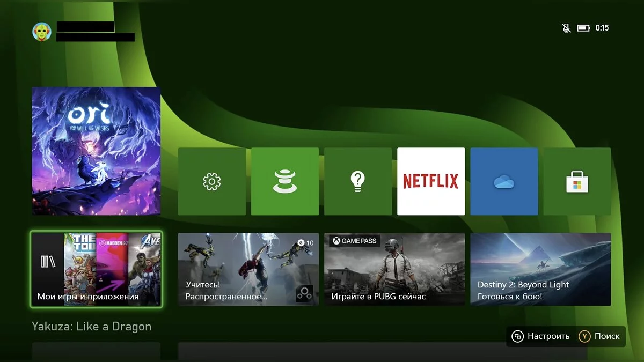
Task: Check the controller battery icon
Action: click(x=583, y=28)
